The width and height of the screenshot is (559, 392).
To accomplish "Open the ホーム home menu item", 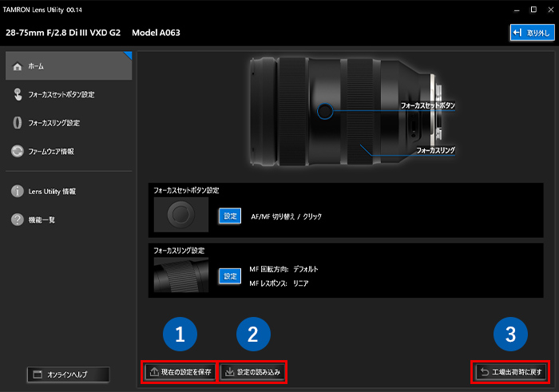I will pos(69,66).
